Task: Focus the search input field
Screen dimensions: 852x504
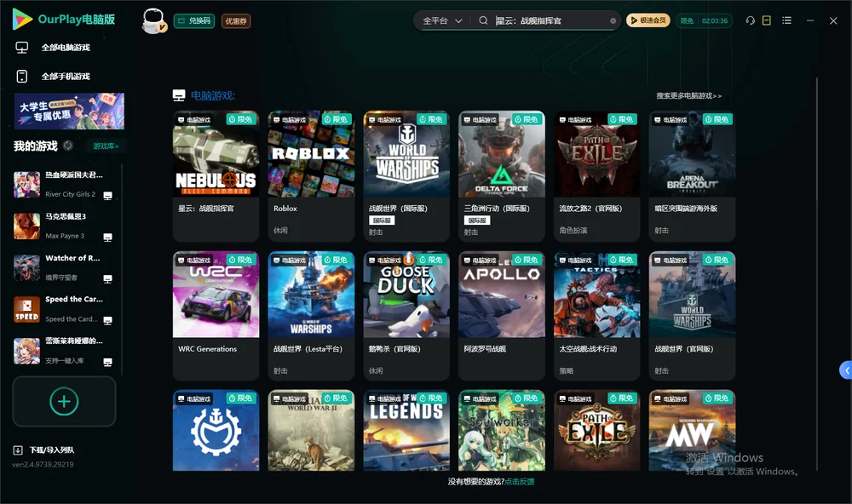Action: (x=549, y=20)
